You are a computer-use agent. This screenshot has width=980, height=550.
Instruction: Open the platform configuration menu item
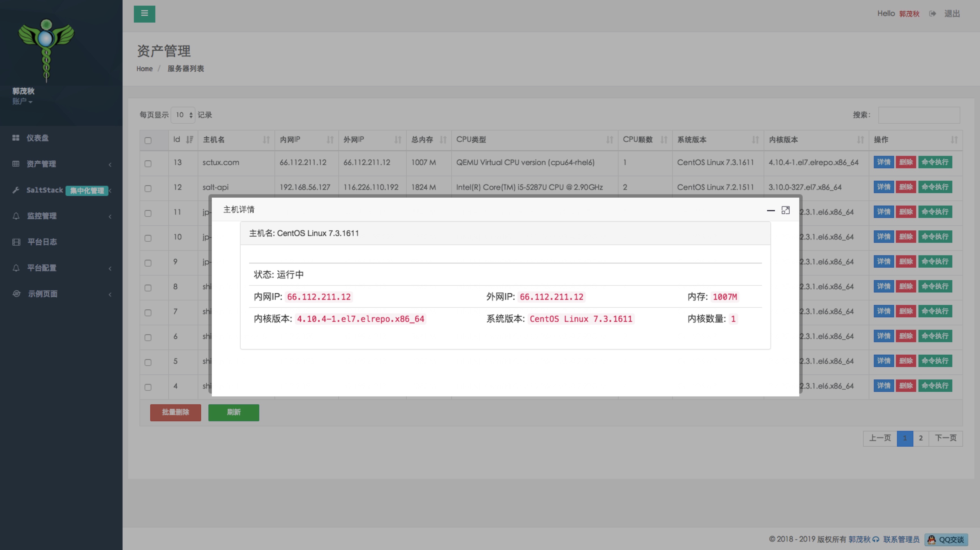click(x=42, y=268)
